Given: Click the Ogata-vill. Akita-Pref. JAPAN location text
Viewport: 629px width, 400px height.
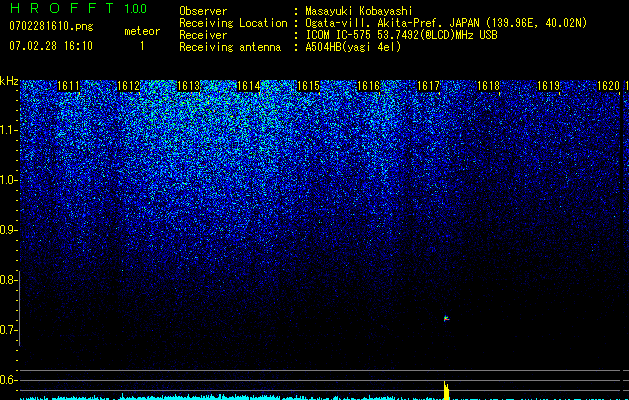Looking at the screenshot, I should point(446,23).
